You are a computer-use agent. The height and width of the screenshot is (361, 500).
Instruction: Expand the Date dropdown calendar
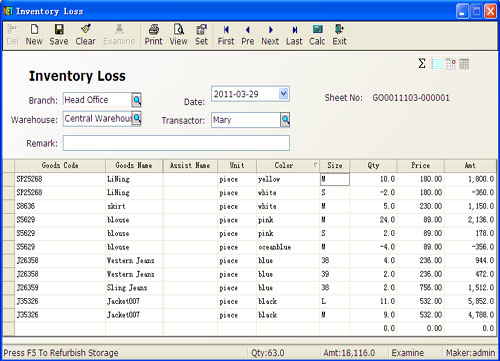[284, 94]
